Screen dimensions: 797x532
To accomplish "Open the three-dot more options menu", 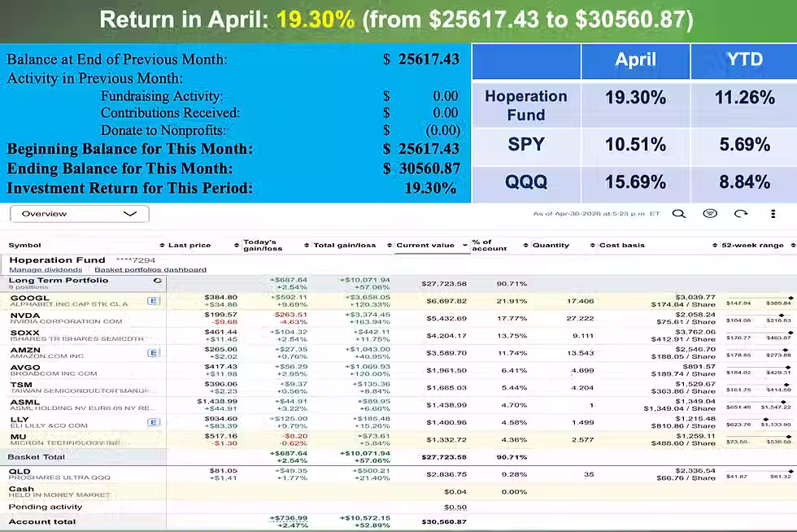I will click(773, 214).
